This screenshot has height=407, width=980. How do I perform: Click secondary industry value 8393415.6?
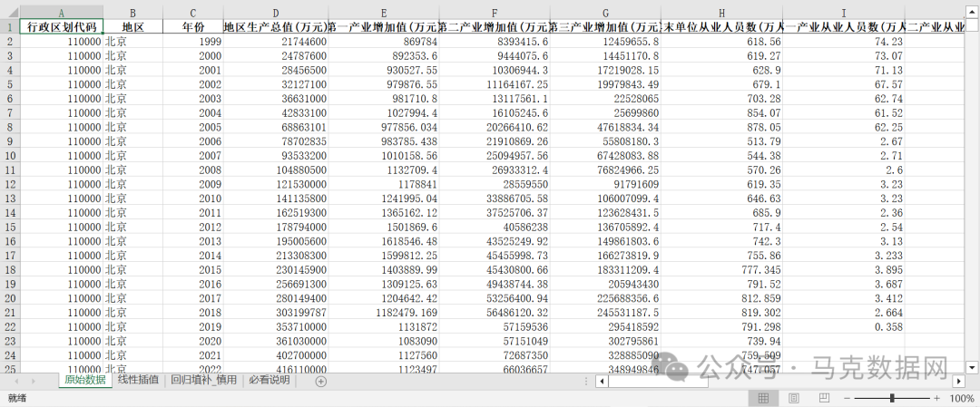(494, 41)
